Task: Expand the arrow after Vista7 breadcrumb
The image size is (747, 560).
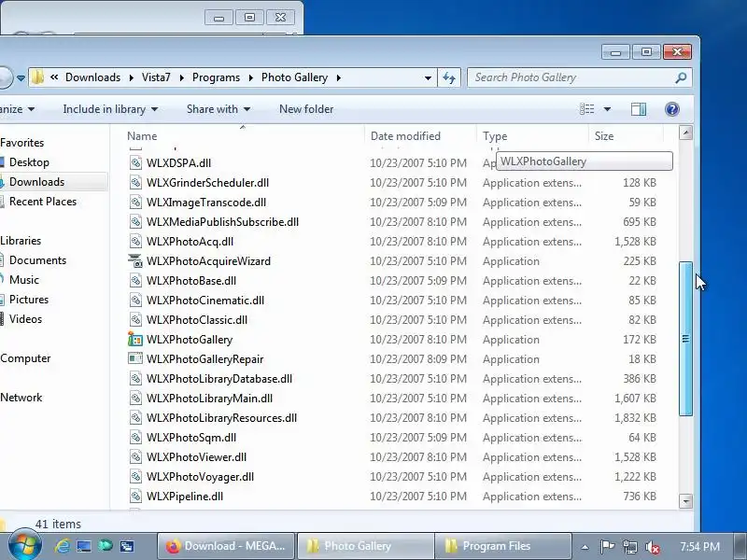Action: point(181,77)
